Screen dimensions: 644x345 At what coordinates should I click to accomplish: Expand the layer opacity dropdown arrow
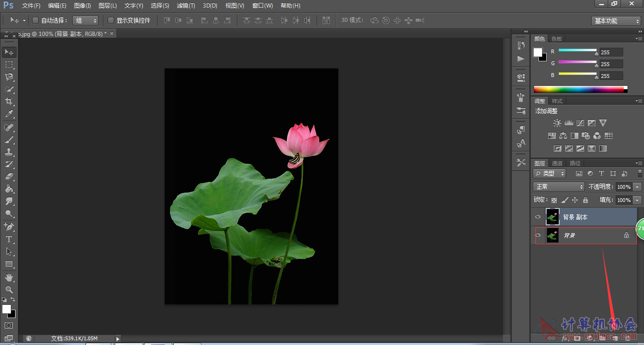click(637, 187)
